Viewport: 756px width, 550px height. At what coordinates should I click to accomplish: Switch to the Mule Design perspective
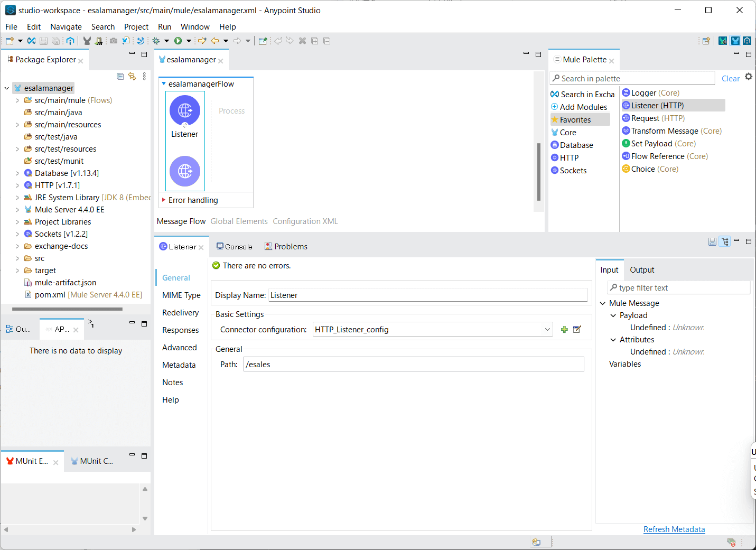[x=735, y=41]
